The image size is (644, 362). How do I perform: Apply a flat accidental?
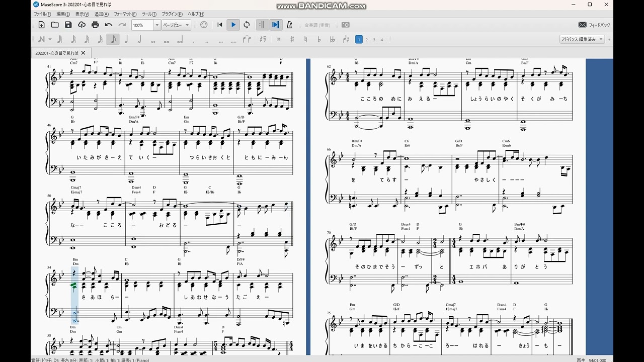point(319,39)
